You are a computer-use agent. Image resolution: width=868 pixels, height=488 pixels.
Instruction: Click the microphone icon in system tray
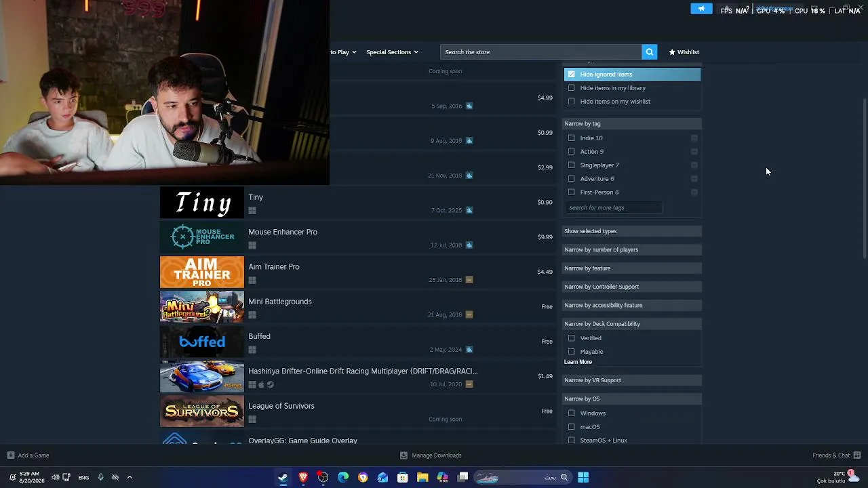(100, 477)
